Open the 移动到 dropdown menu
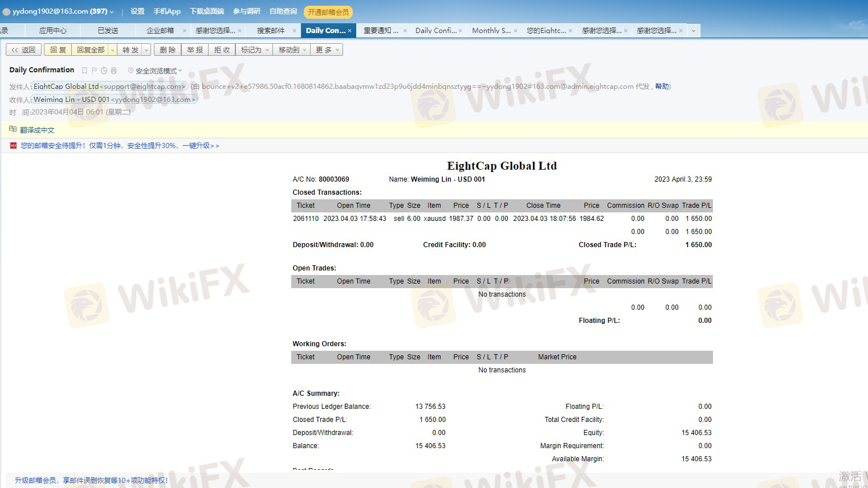The height and width of the screenshot is (488, 868). 292,50
